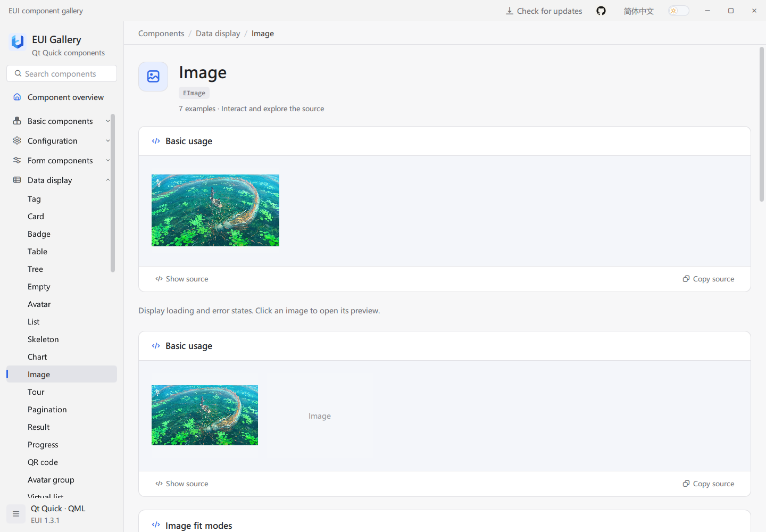The height and width of the screenshot is (532, 766).
Task: Copy source of second Basic usage example
Action: [709, 484]
